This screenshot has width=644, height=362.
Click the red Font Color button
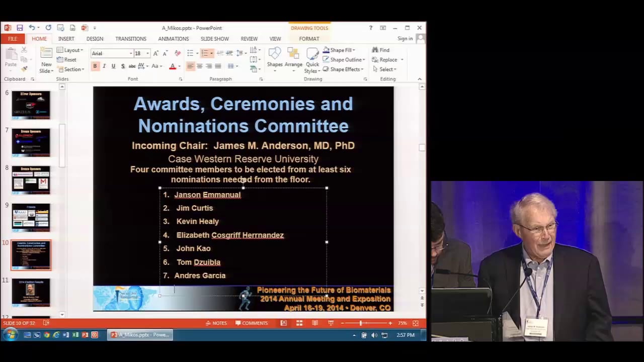[x=172, y=66]
